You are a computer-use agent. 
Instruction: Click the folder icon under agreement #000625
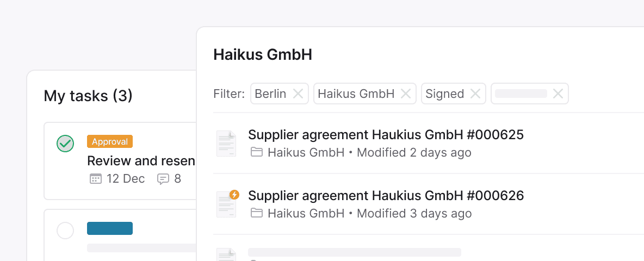[x=256, y=152]
